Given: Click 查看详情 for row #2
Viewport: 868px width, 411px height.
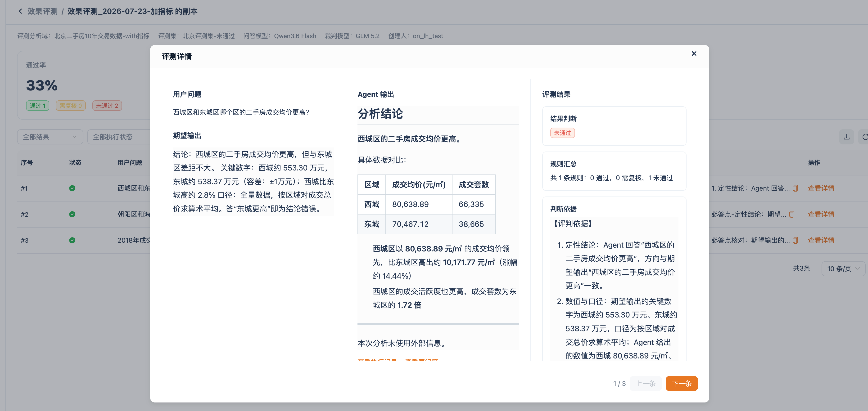Looking at the screenshot, I should tap(821, 214).
